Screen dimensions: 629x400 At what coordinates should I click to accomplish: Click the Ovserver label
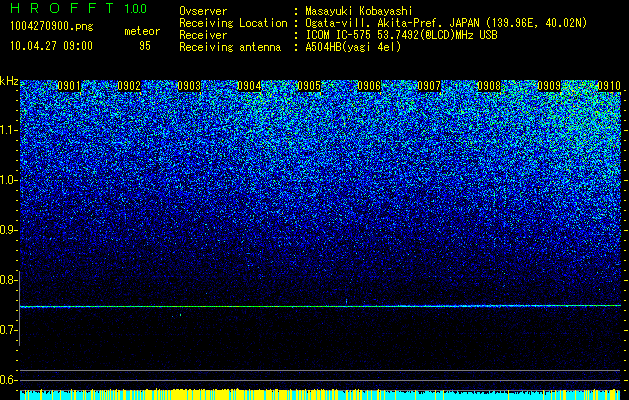click(203, 11)
